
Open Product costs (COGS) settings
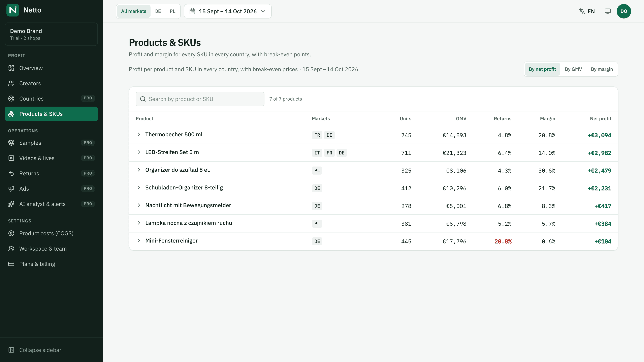pyautogui.click(x=51, y=233)
